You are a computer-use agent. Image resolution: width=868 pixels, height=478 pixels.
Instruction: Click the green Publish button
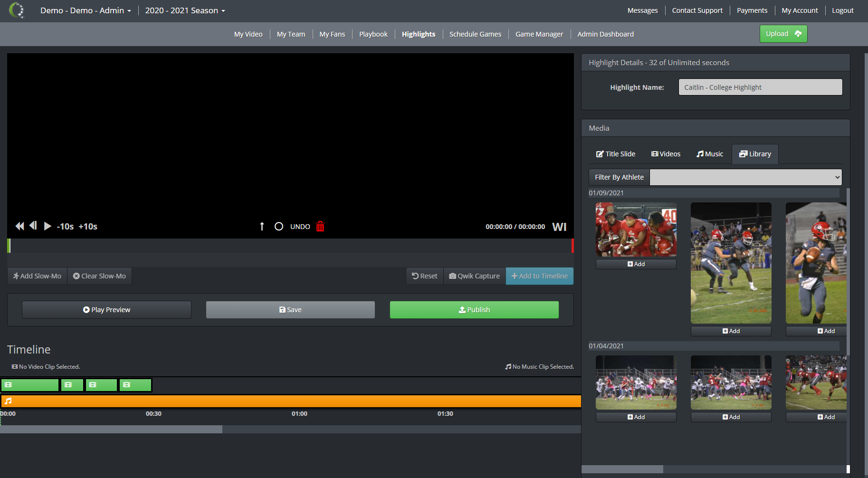click(474, 309)
